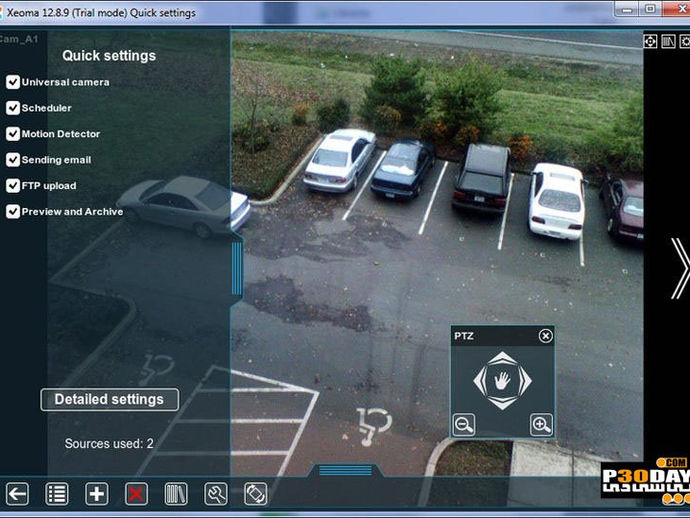Uncheck Preview and Archive

coord(13,212)
